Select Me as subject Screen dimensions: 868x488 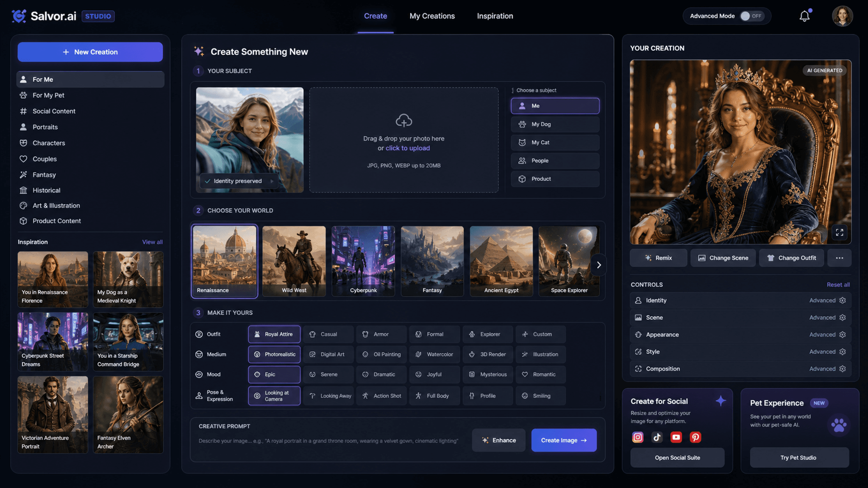pyautogui.click(x=555, y=106)
